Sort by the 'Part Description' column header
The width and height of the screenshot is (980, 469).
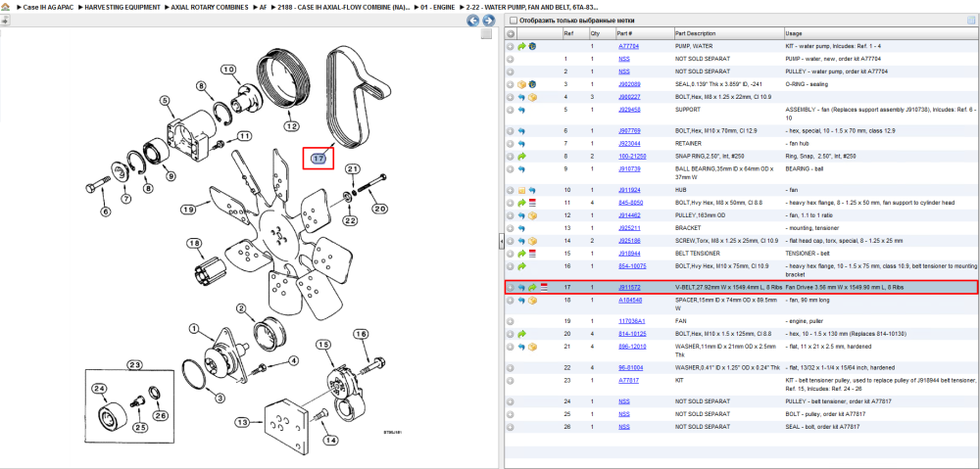728,33
